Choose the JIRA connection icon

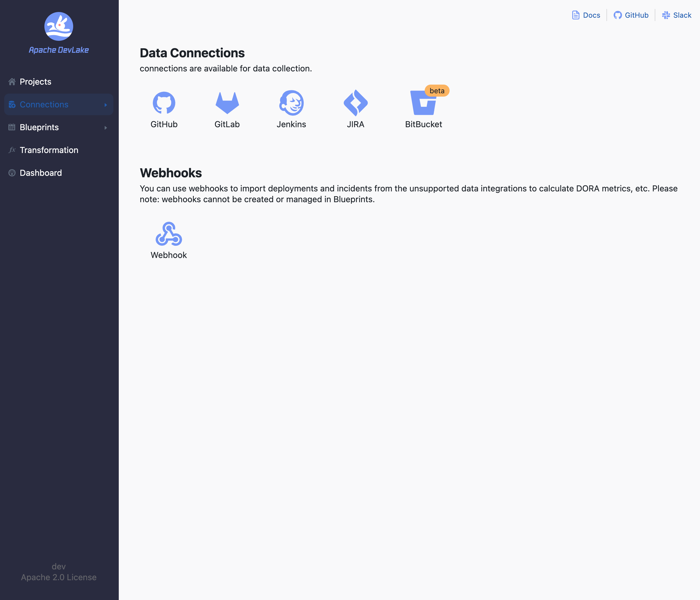pyautogui.click(x=355, y=103)
